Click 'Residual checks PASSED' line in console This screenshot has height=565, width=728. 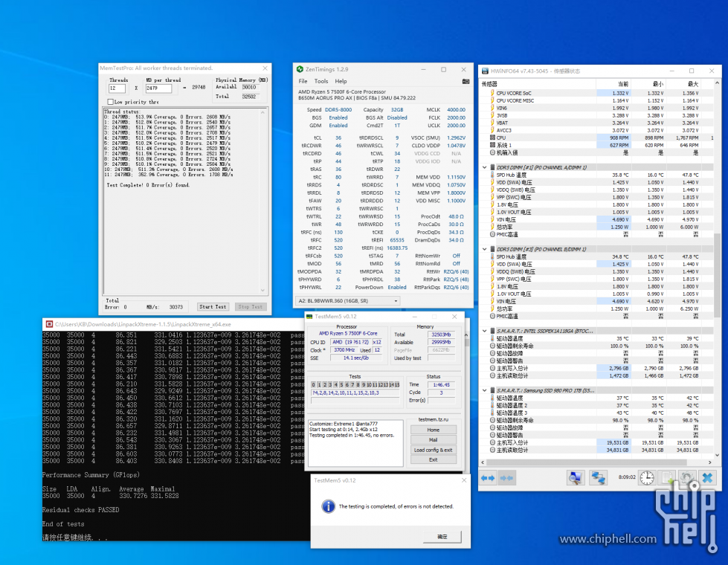pyautogui.click(x=81, y=510)
